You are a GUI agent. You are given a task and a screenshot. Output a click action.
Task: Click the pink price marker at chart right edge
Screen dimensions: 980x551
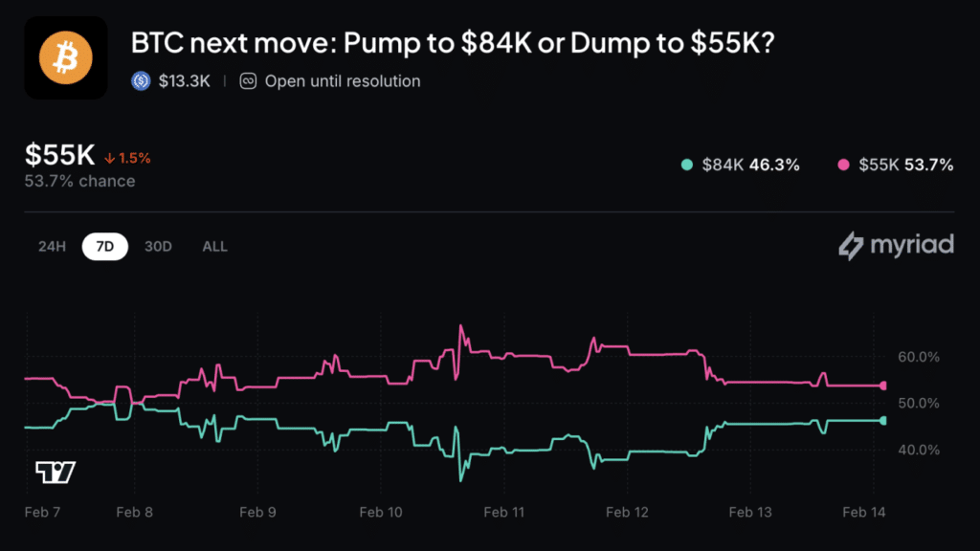(x=881, y=386)
